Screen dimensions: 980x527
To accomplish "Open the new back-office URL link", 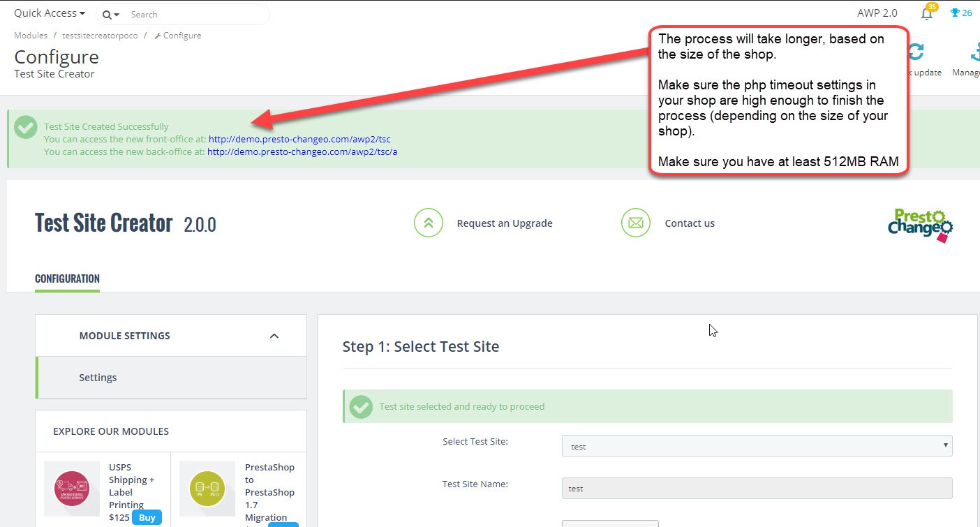I will coord(302,151).
